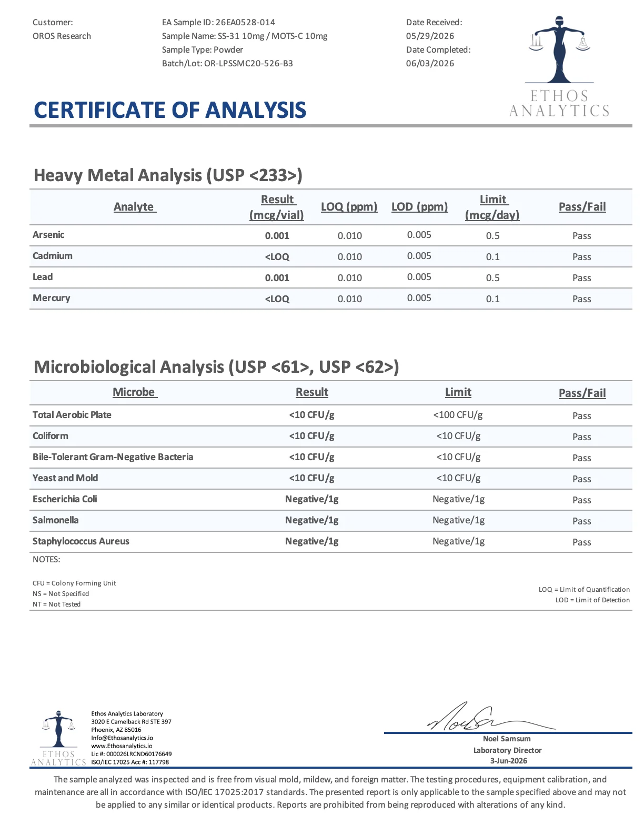Open the www.Ethosanalytics.io website link

[x=122, y=746]
